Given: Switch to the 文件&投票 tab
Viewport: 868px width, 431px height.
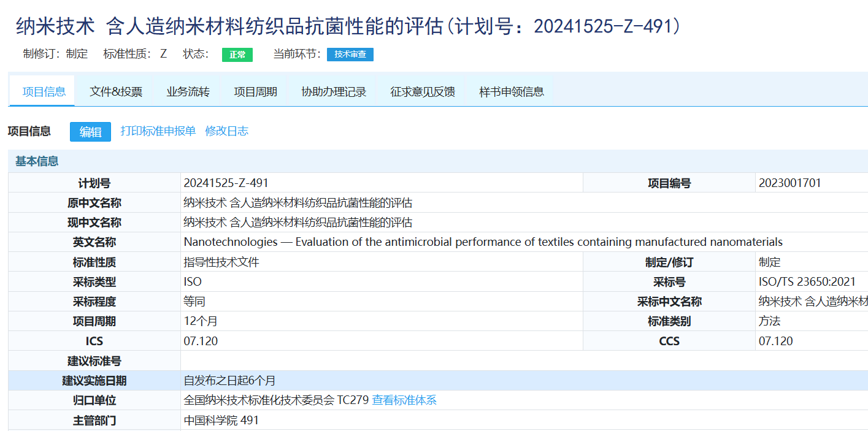Looking at the screenshot, I should click(115, 90).
